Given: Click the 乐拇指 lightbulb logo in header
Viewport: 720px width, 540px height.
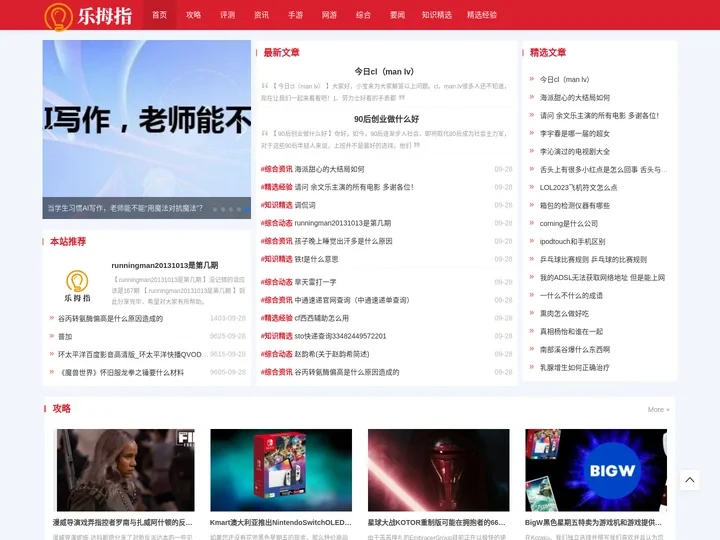Looking at the screenshot, I should click(88, 16).
